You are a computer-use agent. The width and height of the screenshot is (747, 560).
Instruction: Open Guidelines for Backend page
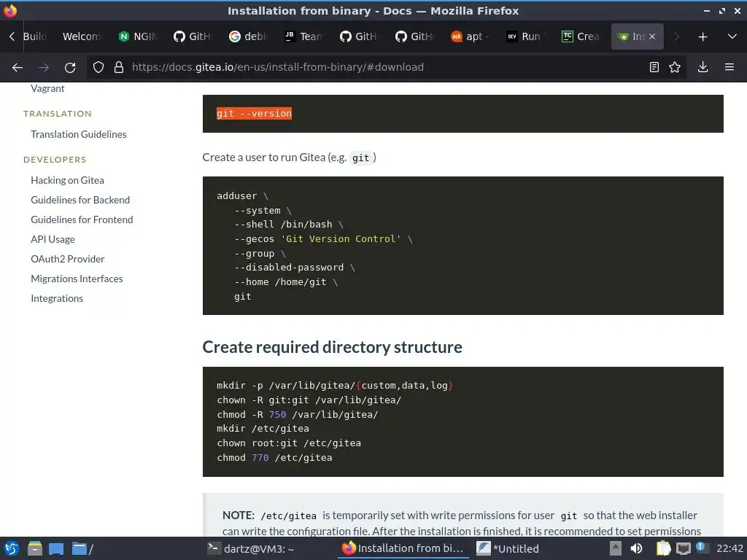[80, 200]
